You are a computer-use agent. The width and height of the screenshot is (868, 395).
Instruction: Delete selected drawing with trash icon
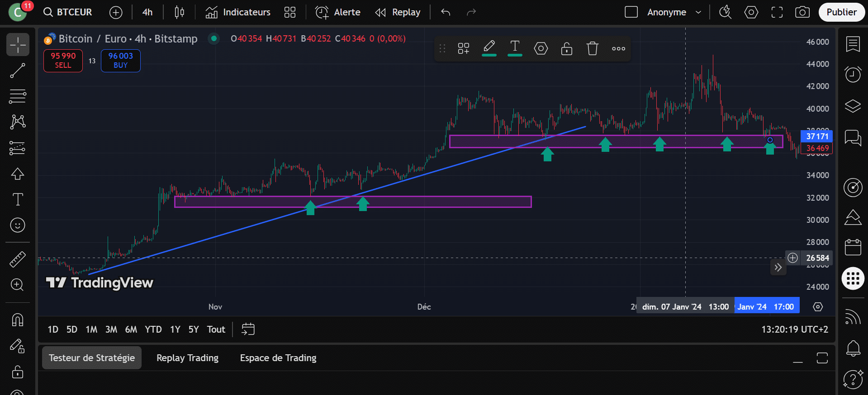click(592, 48)
